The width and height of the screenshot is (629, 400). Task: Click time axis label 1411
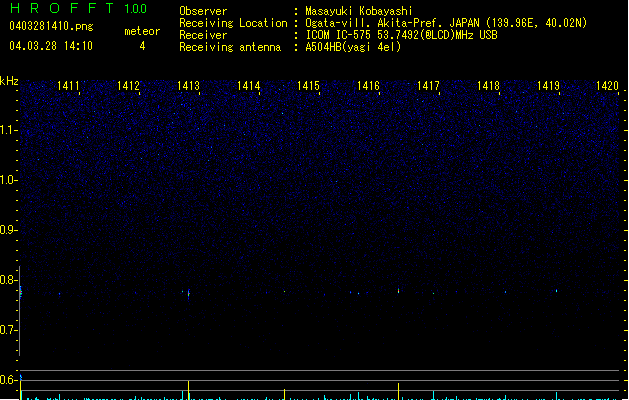tap(68, 86)
